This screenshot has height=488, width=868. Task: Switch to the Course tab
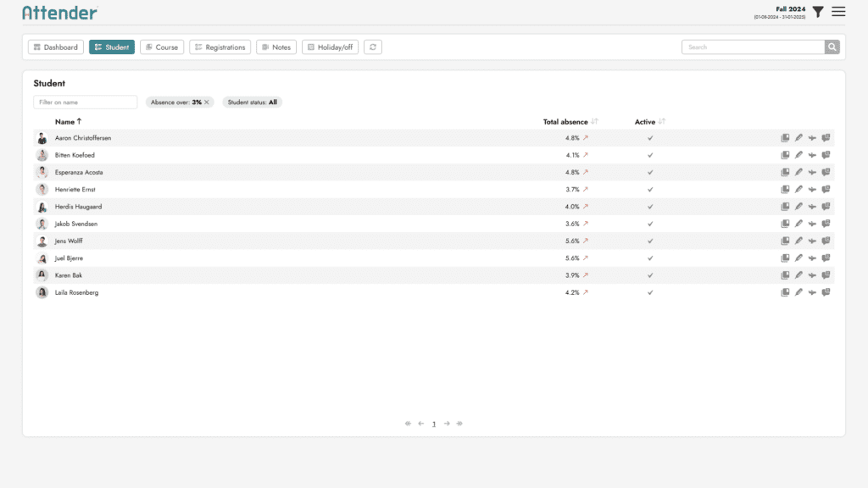(x=162, y=47)
